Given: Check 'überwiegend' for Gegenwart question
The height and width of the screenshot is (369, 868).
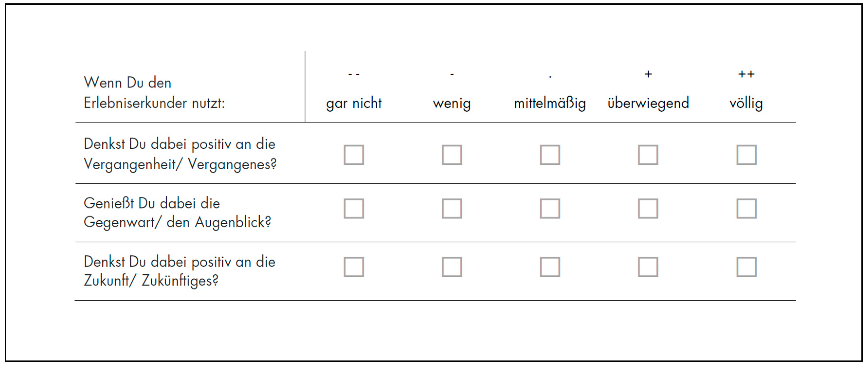Looking at the screenshot, I should point(648,209).
